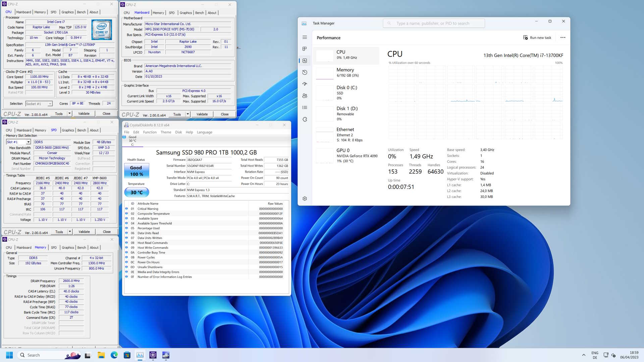Open Task Manager navigation hamburger menu
Screen dimensions: 644x362
point(305,37)
